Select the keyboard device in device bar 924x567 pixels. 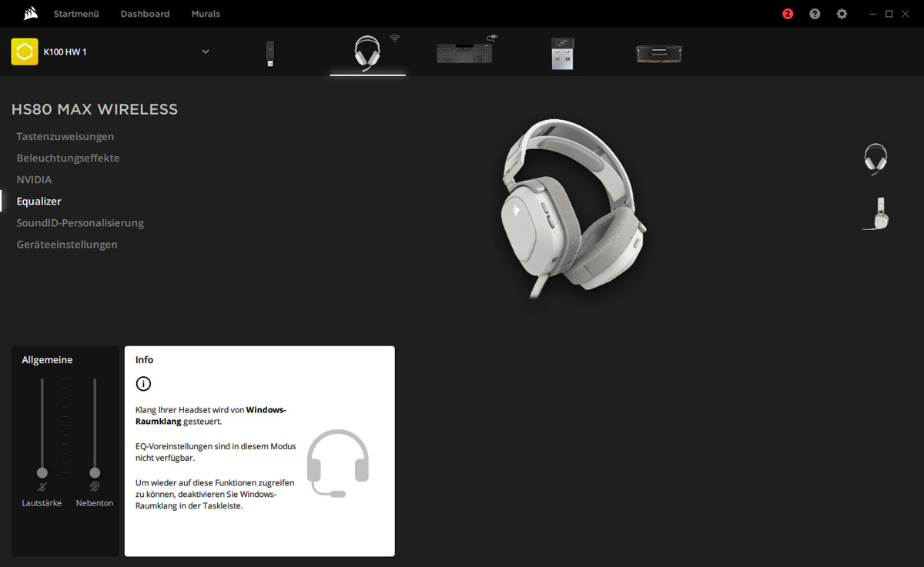click(x=464, y=52)
